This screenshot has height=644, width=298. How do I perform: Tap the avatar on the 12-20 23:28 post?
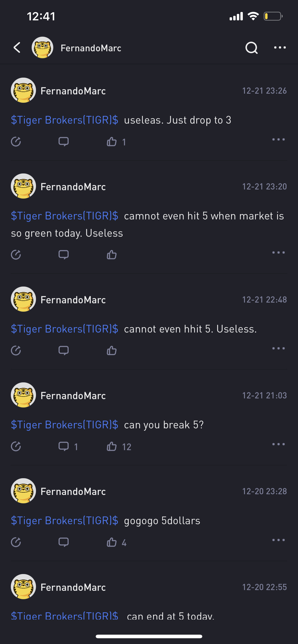(x=23, y=491)
